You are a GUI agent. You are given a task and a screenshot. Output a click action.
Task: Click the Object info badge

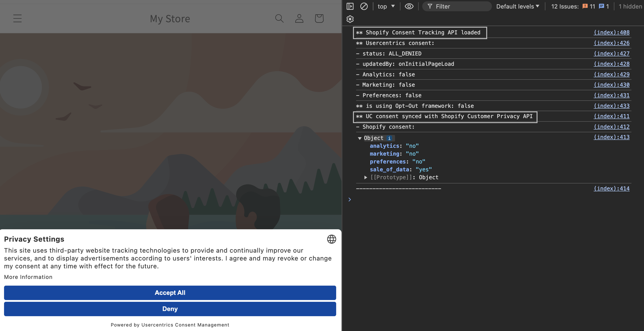point(389,138)
